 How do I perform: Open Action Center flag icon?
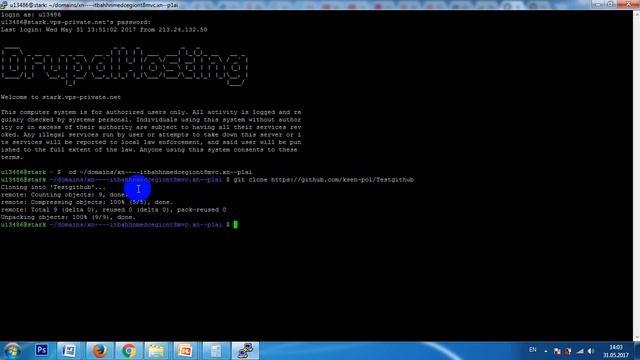click(557, 351)
